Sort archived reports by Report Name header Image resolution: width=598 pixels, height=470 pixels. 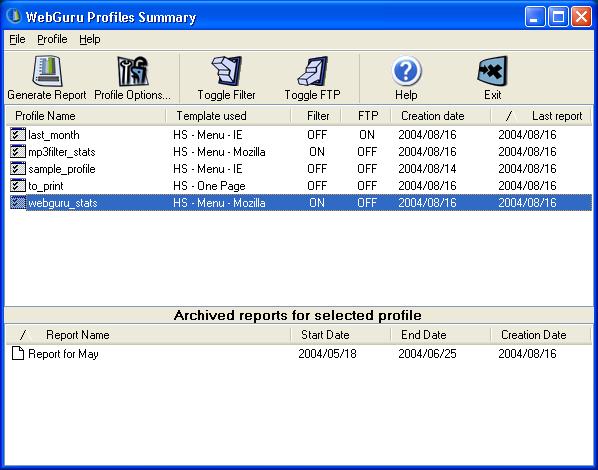[148, 335]
